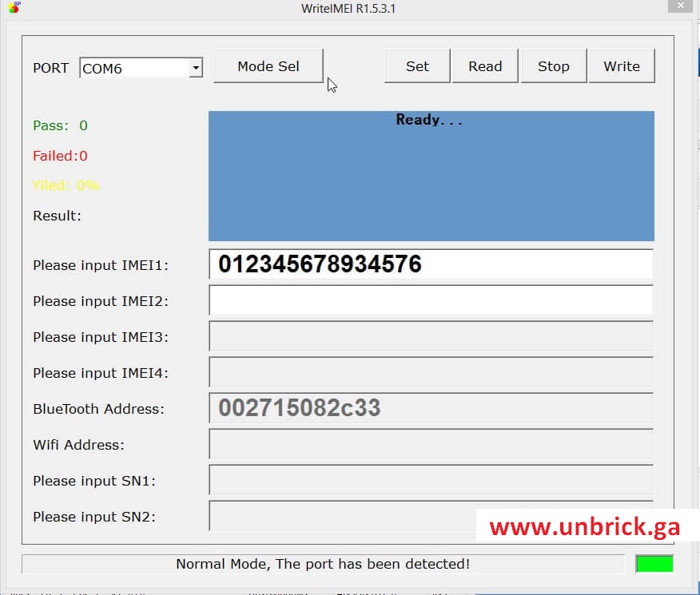
Task: Click the 'Result:' label
Action: [x=58, y=216]
